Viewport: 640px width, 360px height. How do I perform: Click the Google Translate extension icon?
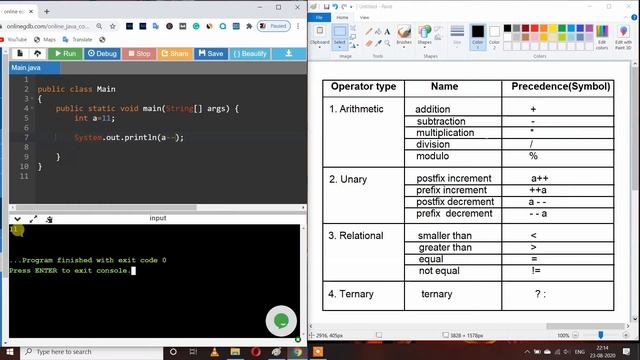coord(156,26)
